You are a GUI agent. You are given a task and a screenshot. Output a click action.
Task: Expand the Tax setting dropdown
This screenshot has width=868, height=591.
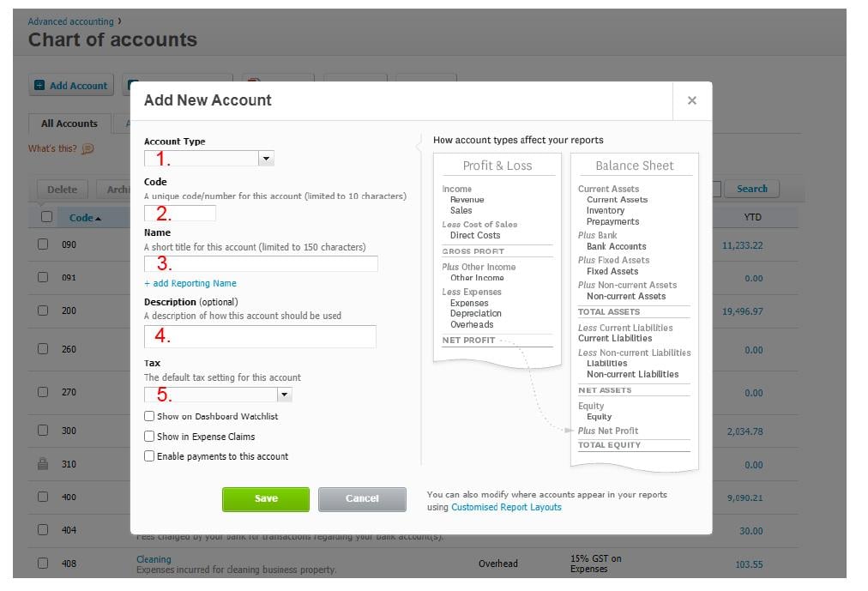pyautogui.click(x=284, y=395)
